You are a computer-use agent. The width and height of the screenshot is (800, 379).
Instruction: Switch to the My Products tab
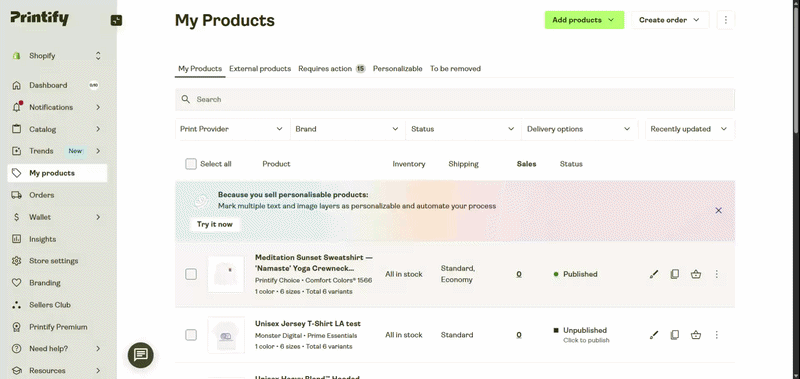(200, 68)
